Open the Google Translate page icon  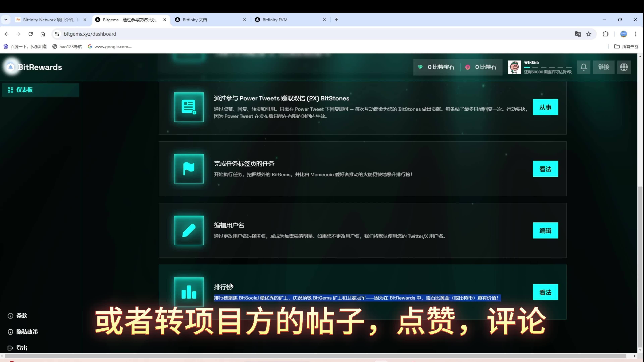pos(578,34)
